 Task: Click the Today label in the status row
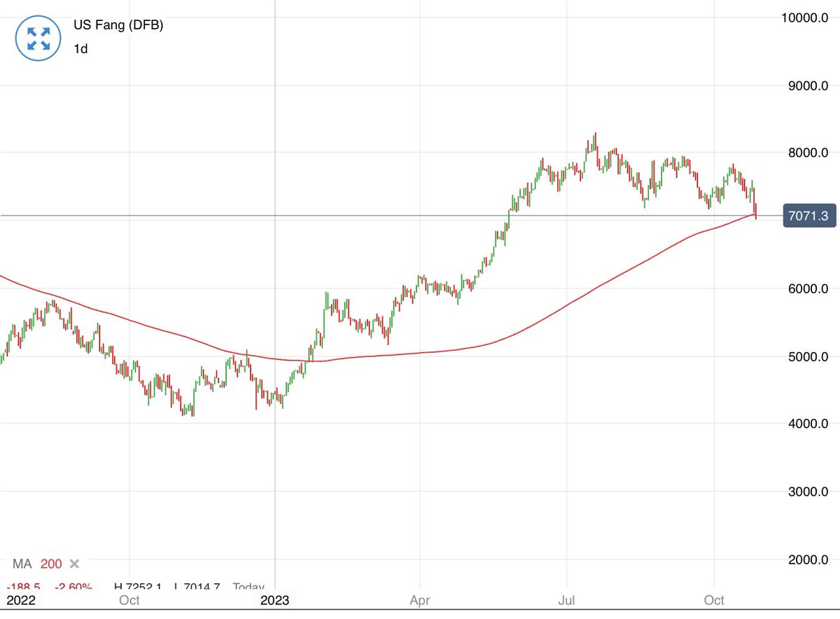248,587
